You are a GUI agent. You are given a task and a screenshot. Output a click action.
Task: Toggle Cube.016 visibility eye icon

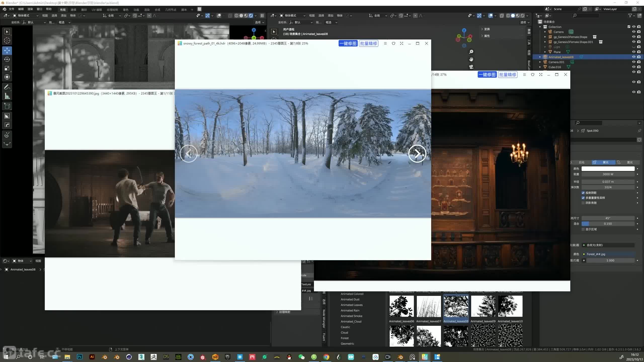[634, 67]
